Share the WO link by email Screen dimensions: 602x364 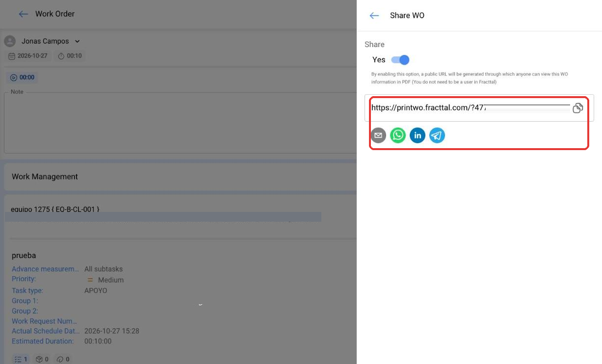378,135
